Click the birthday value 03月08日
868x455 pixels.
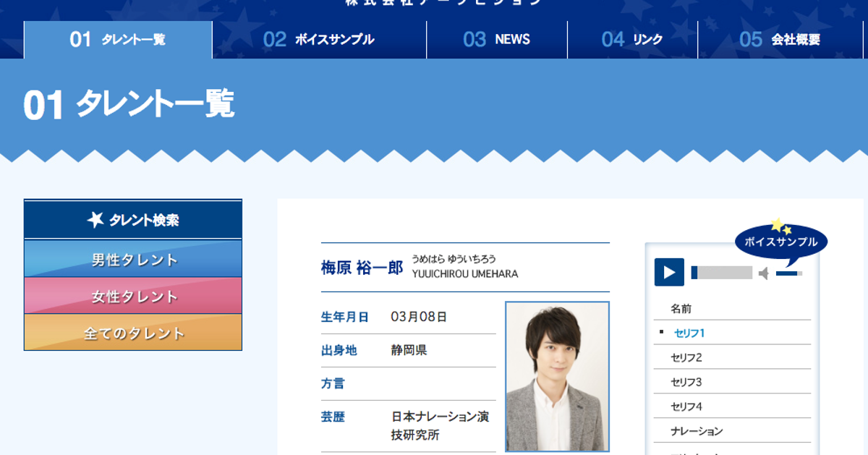[419, 317]
